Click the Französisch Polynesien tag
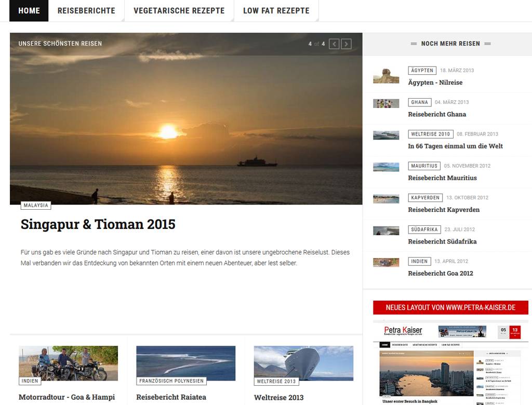 [171, 381]
